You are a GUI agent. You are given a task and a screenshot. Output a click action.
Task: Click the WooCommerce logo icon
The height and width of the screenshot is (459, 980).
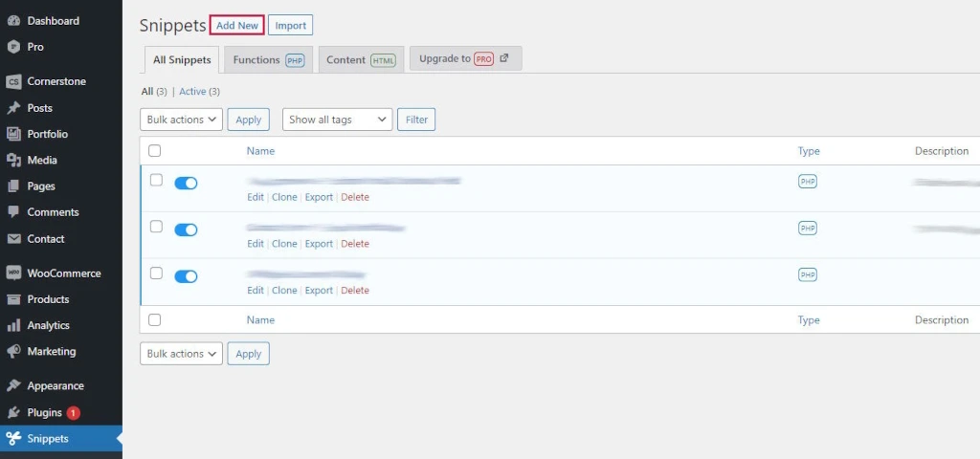[13, 273]
